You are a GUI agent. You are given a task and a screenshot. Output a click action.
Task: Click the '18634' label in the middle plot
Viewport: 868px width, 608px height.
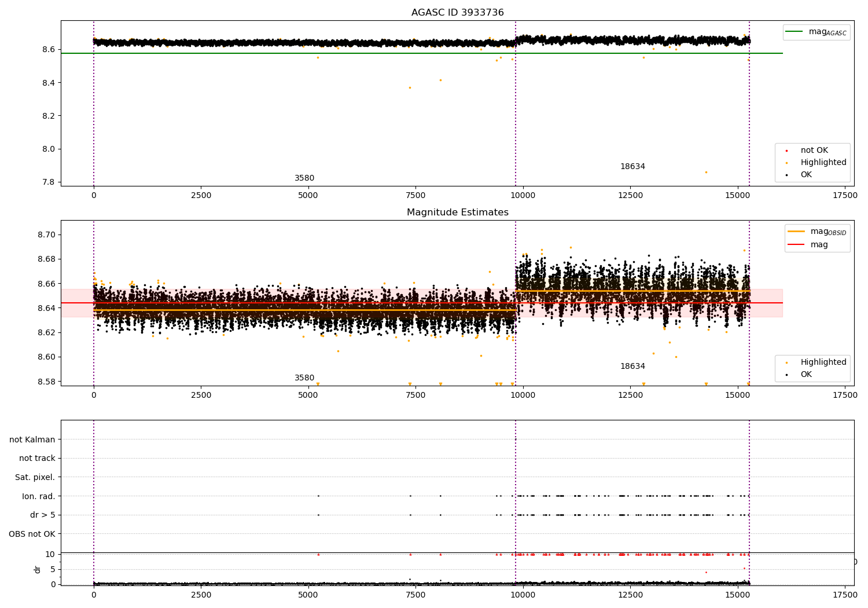(632, 367)
